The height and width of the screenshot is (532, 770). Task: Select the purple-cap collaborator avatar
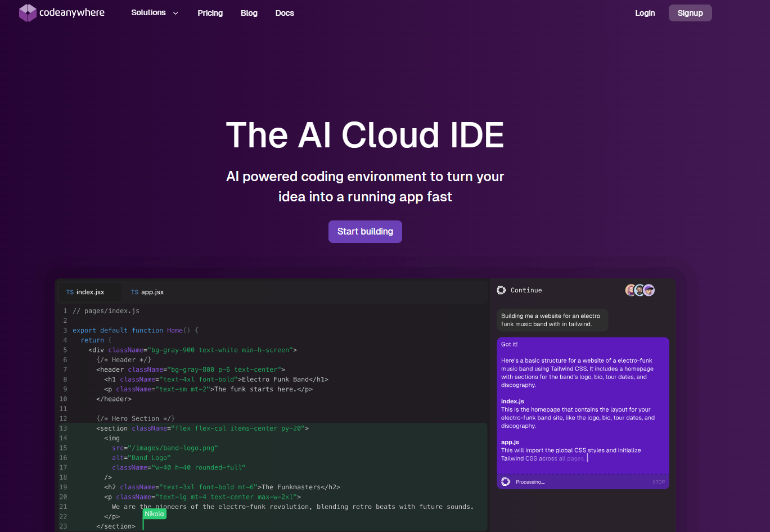649,290
